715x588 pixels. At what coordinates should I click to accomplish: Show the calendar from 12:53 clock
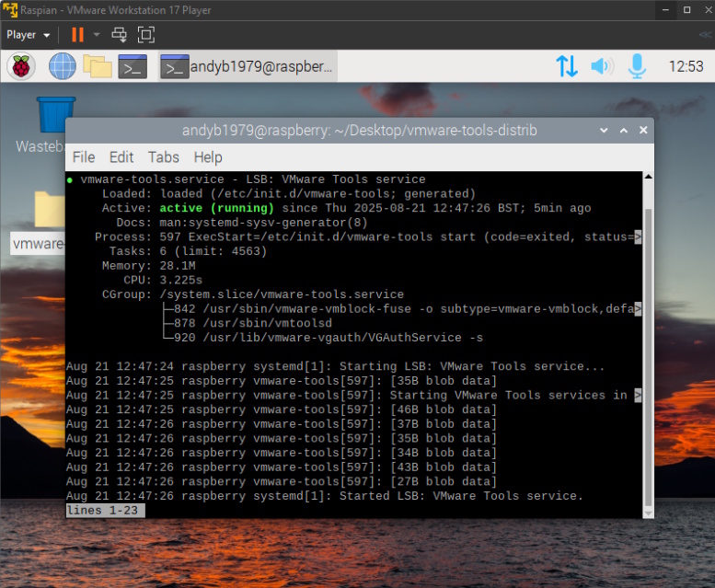click(x=686, y=66)
